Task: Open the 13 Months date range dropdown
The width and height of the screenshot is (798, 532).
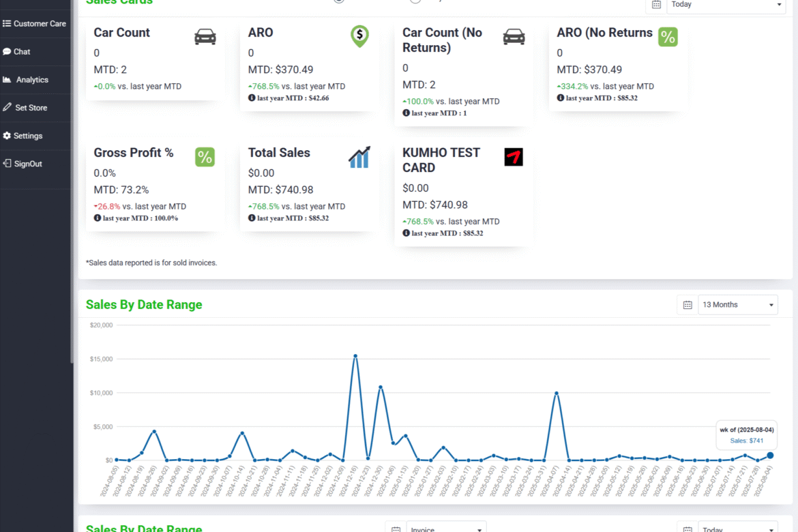Action: (x=738, y=305)
